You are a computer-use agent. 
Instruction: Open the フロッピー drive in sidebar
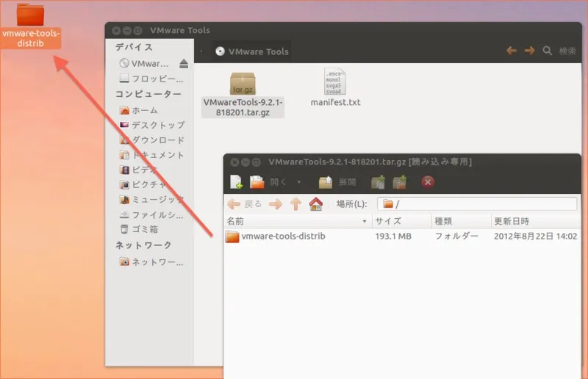tap(151, 79)
